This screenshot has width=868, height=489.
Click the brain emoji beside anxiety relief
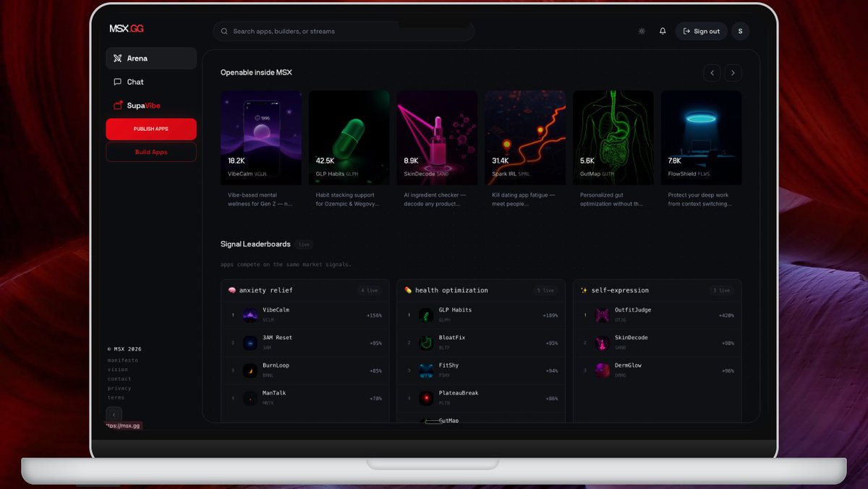coord(232,290)
